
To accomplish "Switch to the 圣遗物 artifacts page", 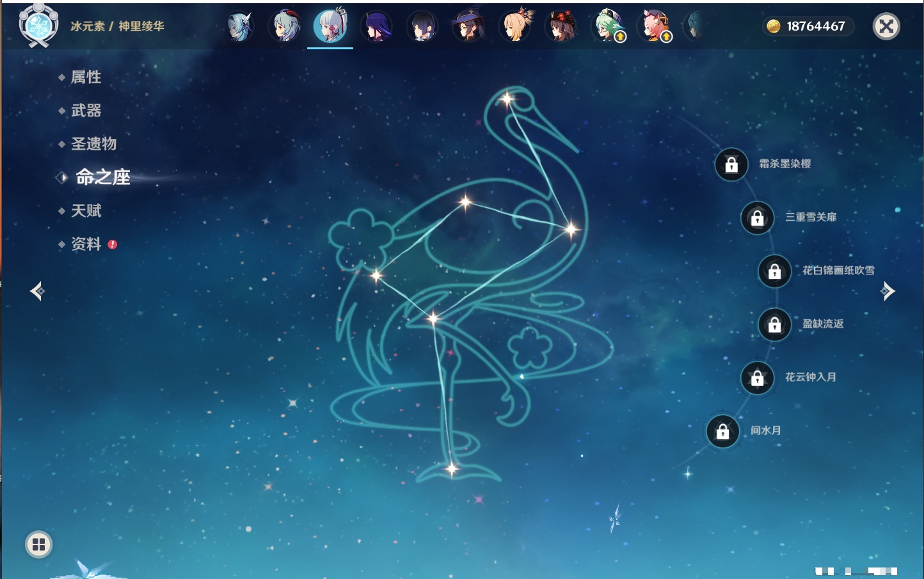I will tap(93, 144).
